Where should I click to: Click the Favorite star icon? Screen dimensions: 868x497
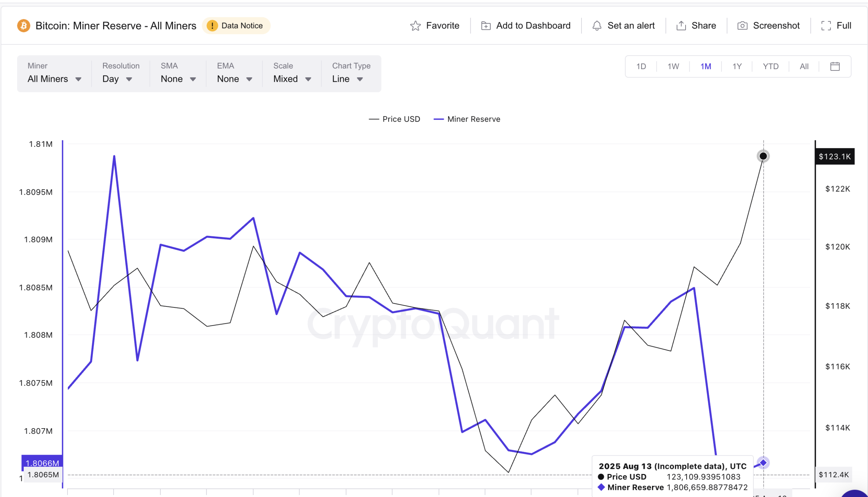tap(415, 25)
